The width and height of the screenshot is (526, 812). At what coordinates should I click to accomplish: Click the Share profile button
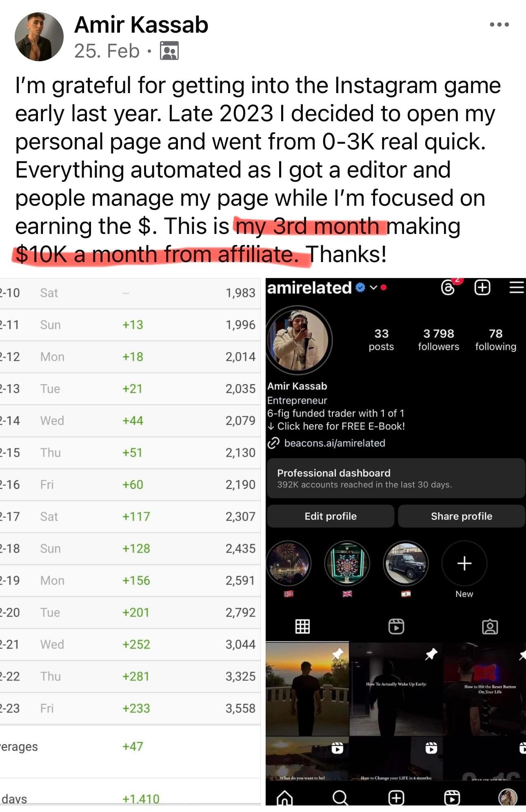click(x=462, y=516)
